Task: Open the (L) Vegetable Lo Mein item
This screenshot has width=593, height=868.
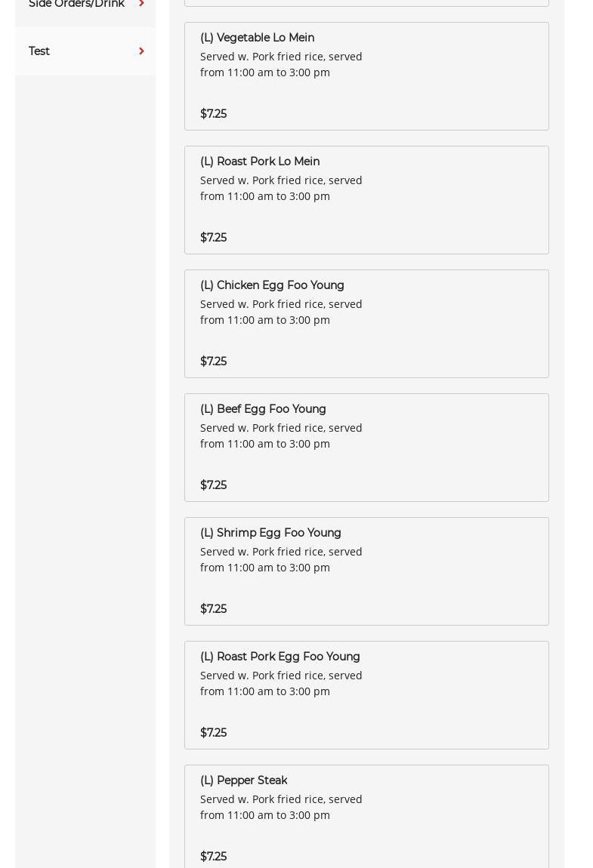Action: [x=257, y=38]
